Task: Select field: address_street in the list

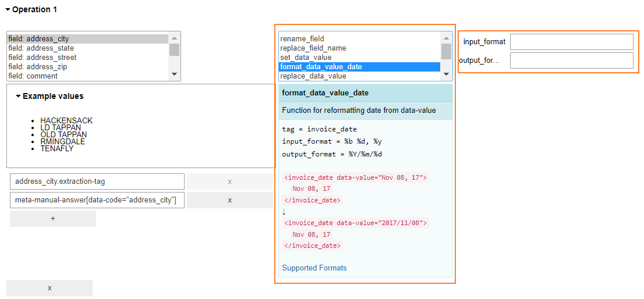Action: point(88,58)
